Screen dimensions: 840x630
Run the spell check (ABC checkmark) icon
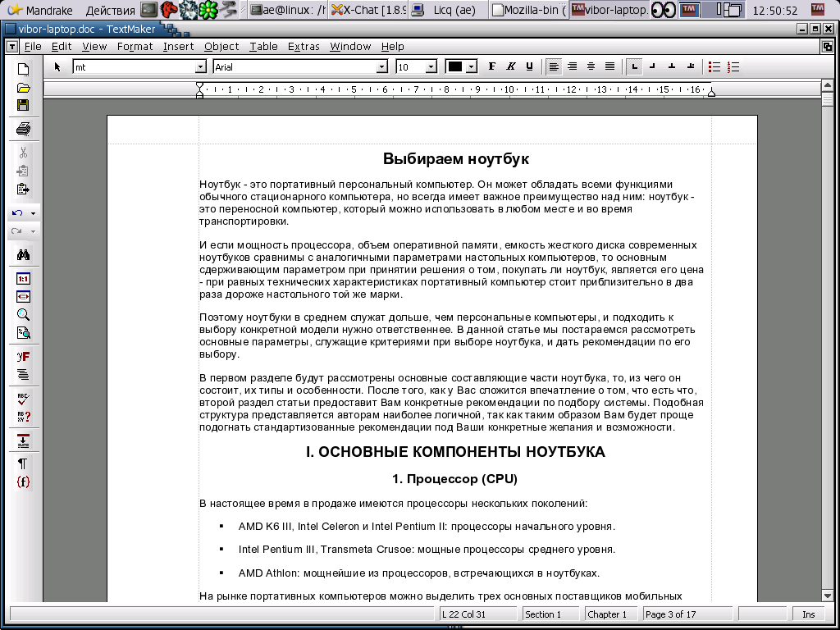coord(23,398)
